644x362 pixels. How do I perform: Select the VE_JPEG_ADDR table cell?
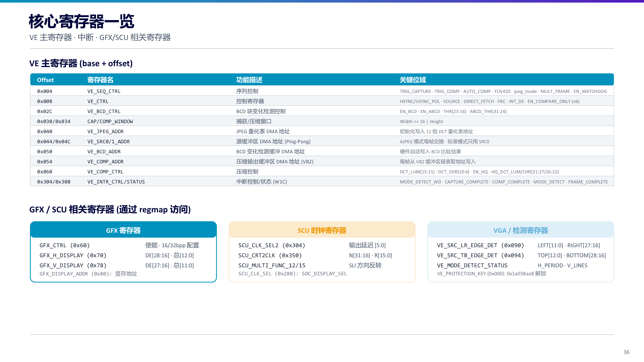tap(105, 131)
